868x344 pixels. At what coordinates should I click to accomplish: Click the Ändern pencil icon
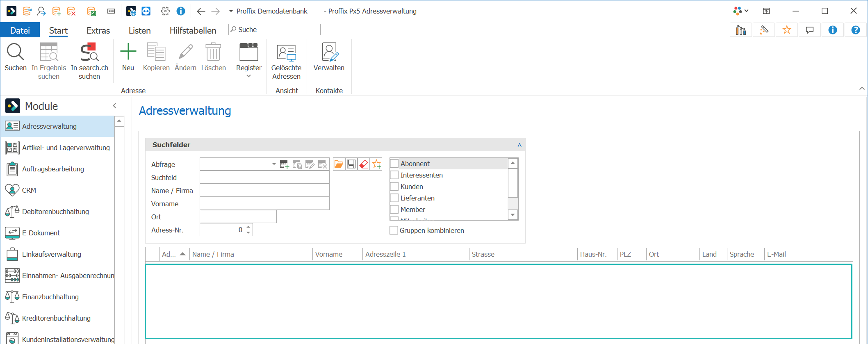point(185,52)
